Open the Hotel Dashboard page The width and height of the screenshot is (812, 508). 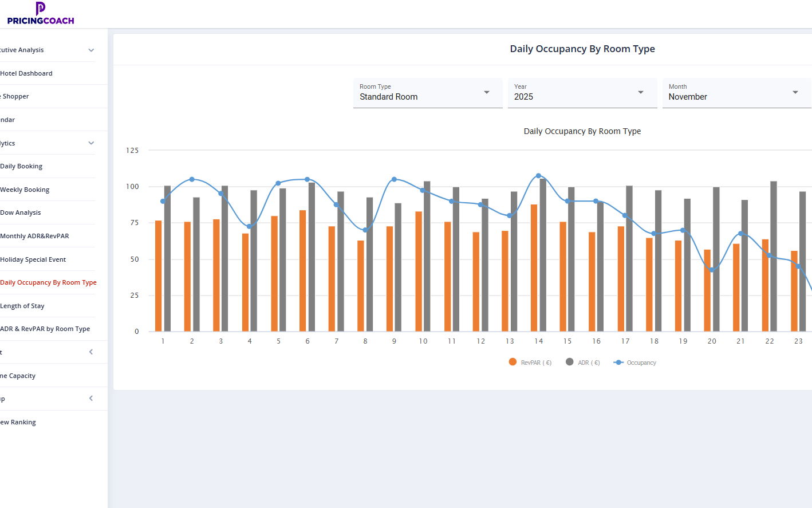(x=26, y=73)
